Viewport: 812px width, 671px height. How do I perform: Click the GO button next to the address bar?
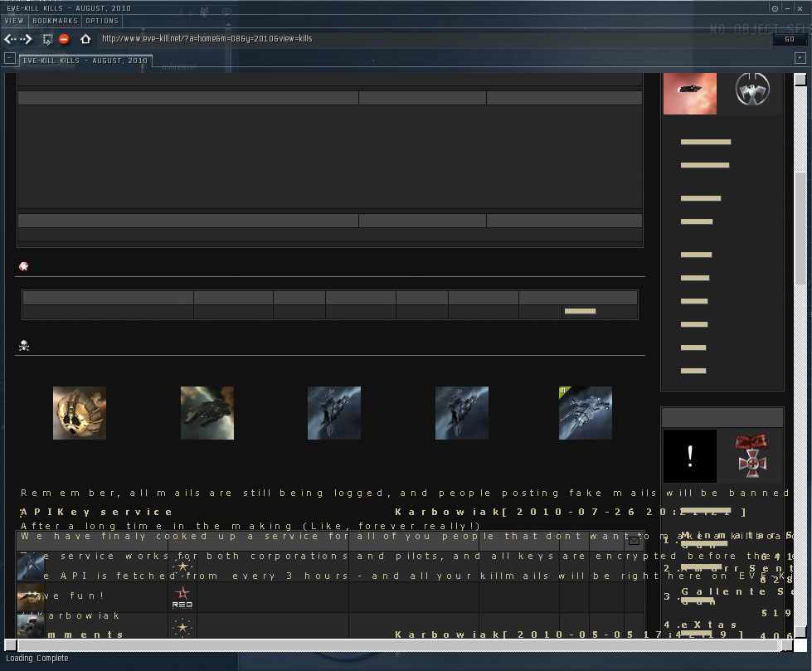pyautogui.click(x=790, y=39)
